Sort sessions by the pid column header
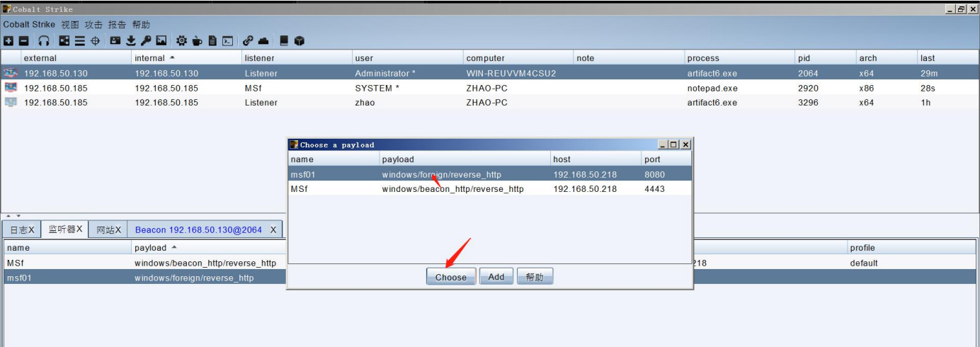Screen dimensions: 980x347 click(x=825, y=58)
